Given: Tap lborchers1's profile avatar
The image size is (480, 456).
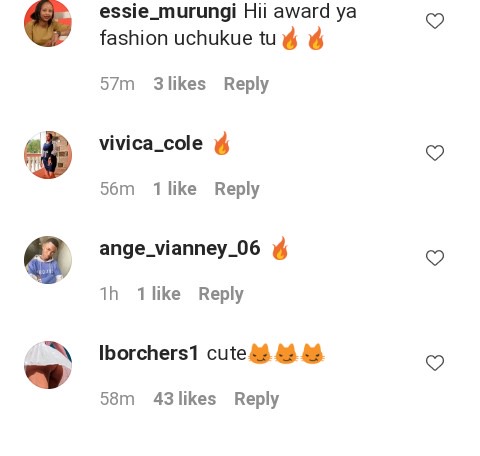Looking at the screenshot, I should pyautogui.click(x=48, y=365).
